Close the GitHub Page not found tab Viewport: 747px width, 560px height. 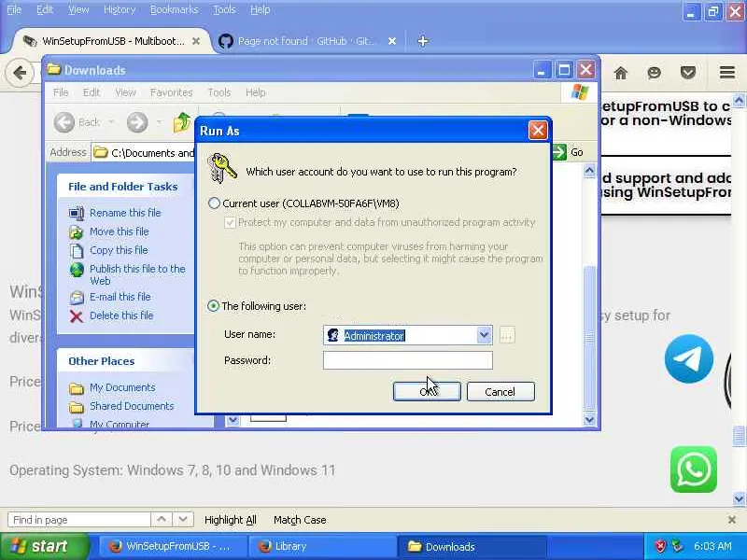point(392,41)
